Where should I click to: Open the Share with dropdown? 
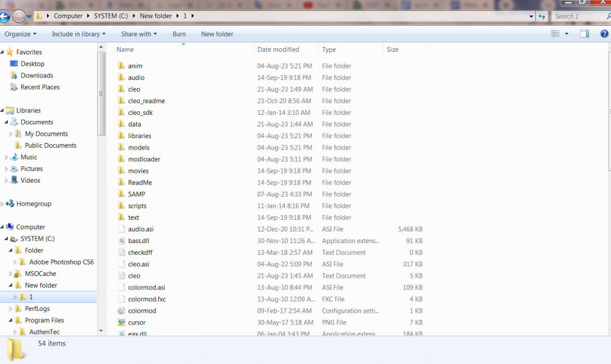pyautogui.click(x=139, y=34)
